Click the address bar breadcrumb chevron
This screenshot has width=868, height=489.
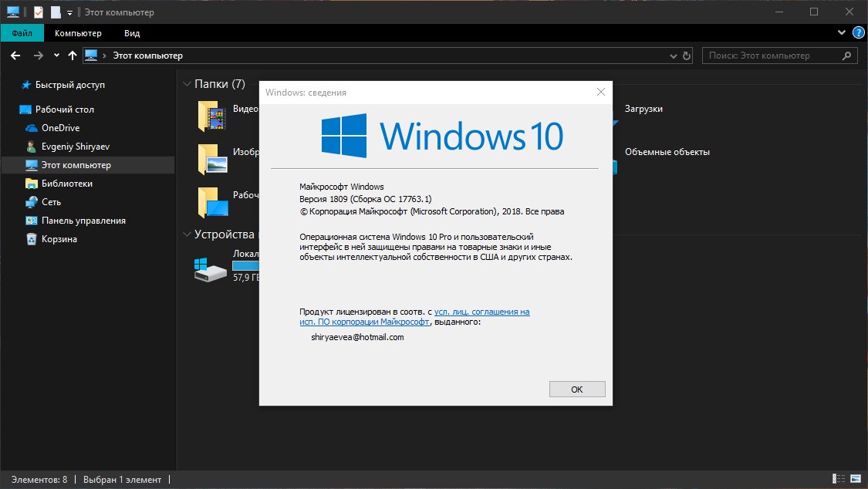click(x=104, y=56)
